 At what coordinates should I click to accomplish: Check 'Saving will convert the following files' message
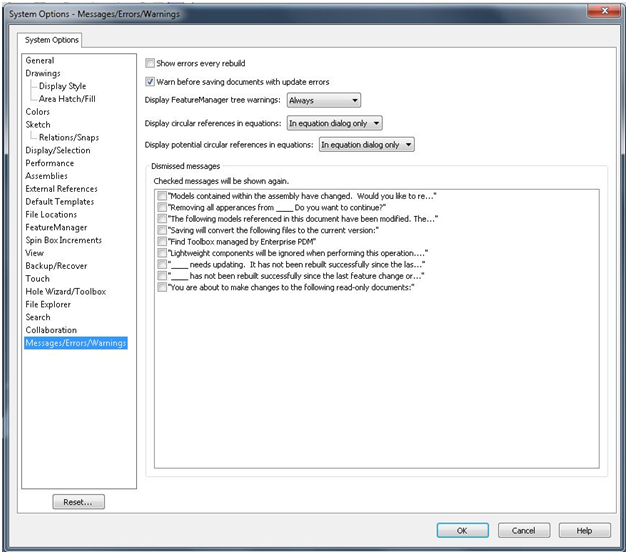coord(163,230)
